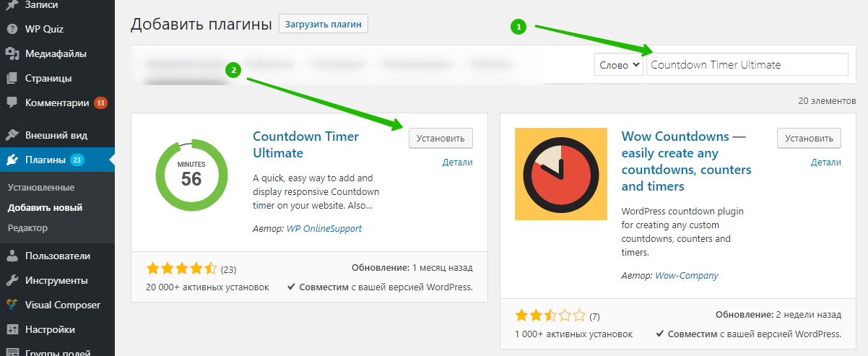Click the Медиафайлы media icon
Screen dimensions: 868x356
tap(12, 53)
